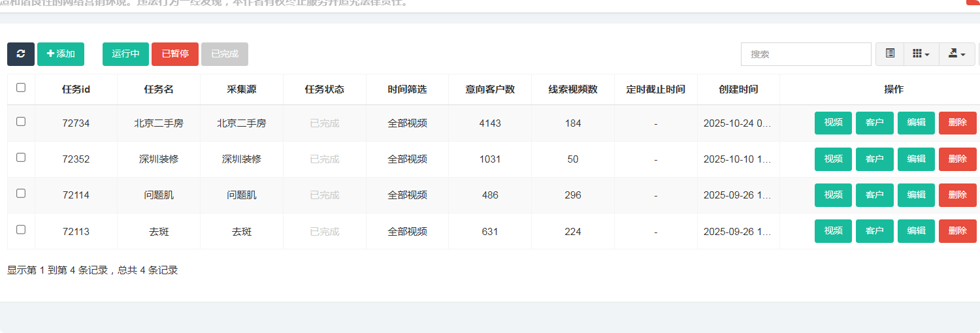The width and height of the screenshot is (980, 333).
Task: Click 编辑 for 北京二手房 task
Action: click(916, 123)
